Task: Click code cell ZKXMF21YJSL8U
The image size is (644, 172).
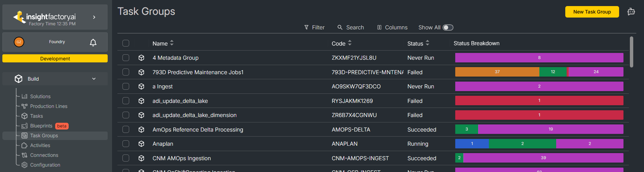Action: click(354, 58)
